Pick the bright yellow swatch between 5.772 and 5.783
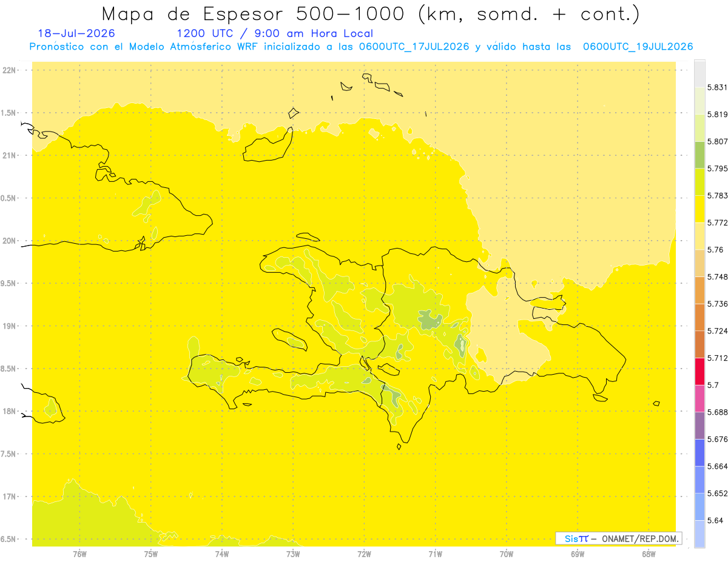Screen dimensions: 728x562 pos(699,209)
